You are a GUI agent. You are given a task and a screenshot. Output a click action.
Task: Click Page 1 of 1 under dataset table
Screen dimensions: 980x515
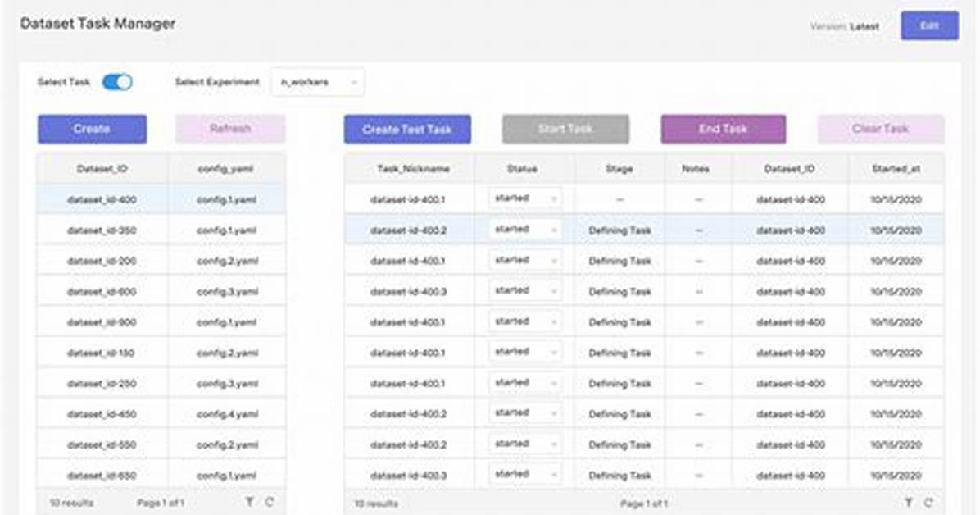click(161, 503)
